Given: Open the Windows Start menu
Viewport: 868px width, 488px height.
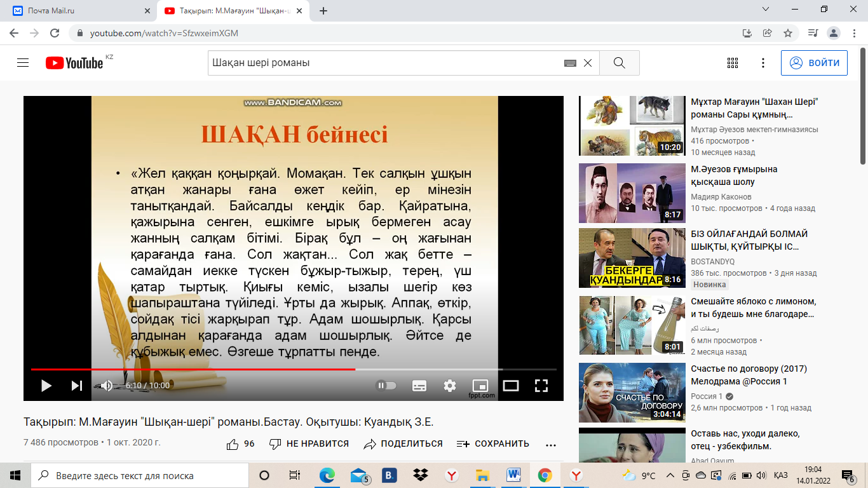Looking at the screenshot, I should (x=15, y=475).
